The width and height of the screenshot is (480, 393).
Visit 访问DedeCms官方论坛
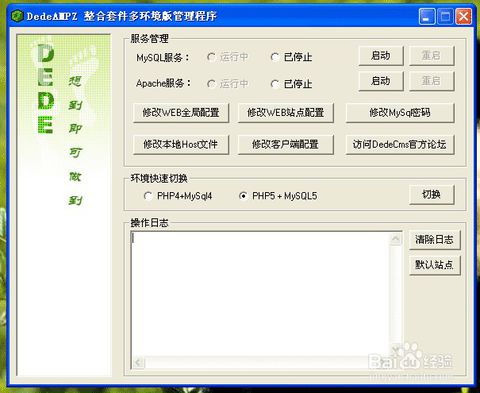[x=400, y=144]
